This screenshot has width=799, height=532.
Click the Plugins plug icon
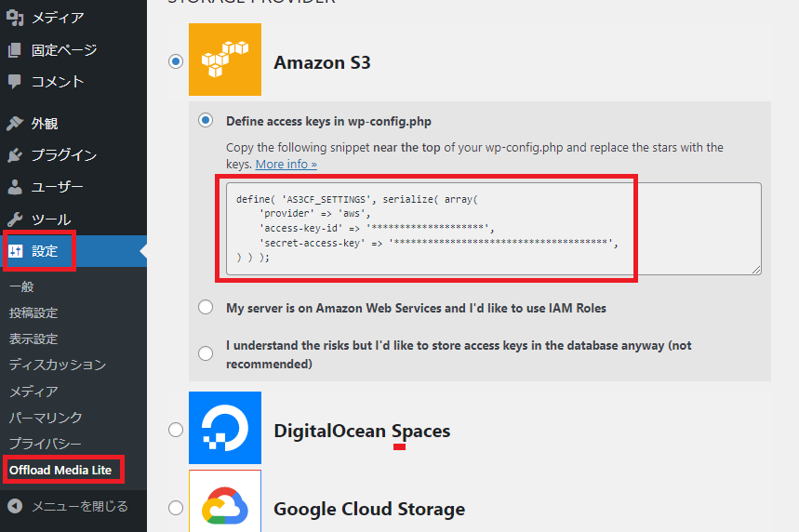tap(15, 155)
